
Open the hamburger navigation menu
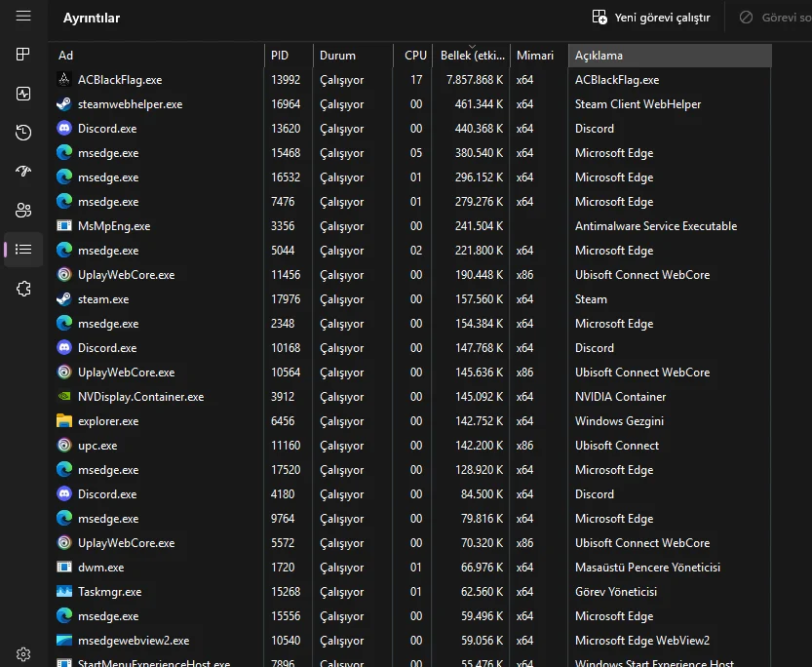[23, 16]
